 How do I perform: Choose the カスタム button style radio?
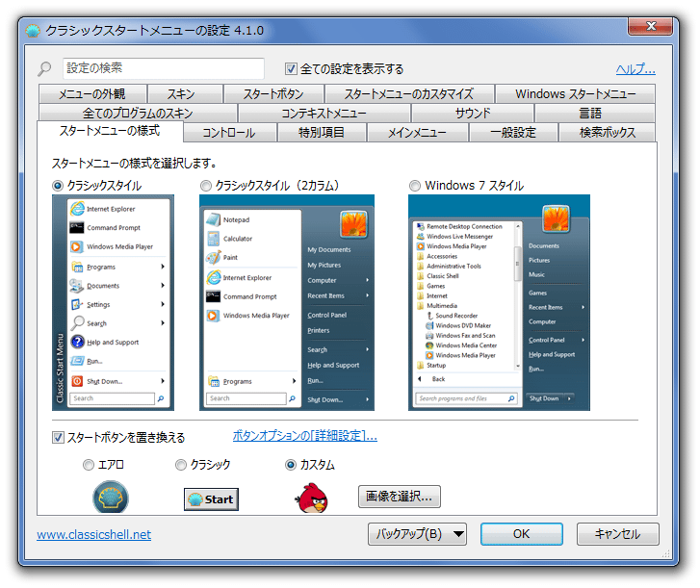[291, 465]
